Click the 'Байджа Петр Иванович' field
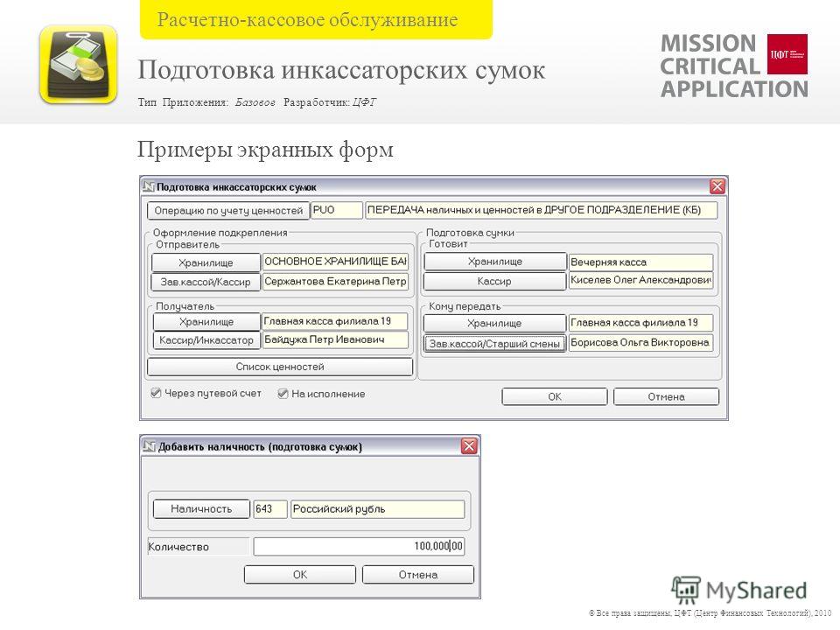Screen dimensions: 840x630 point(335,339)
